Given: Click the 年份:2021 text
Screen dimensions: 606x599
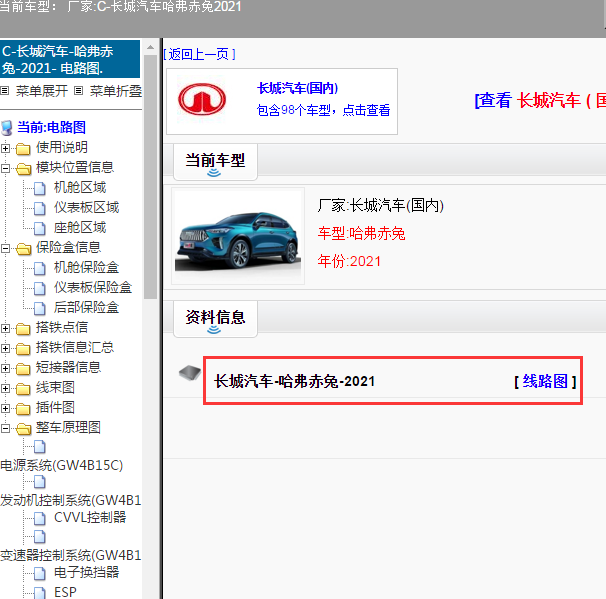Looking at the screenshot, I should tap(349, 261).
